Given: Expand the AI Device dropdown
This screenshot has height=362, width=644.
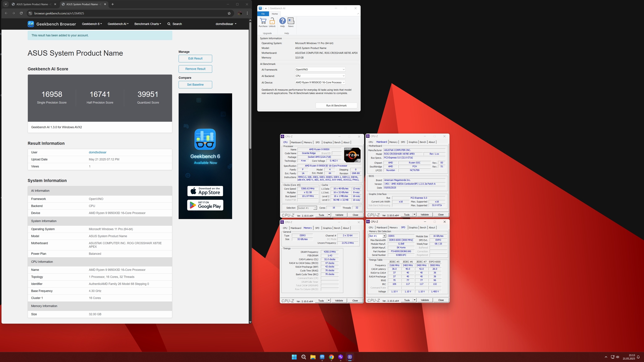Looking at the screenshot, I should pyautogui.click(x=320, y=83).
